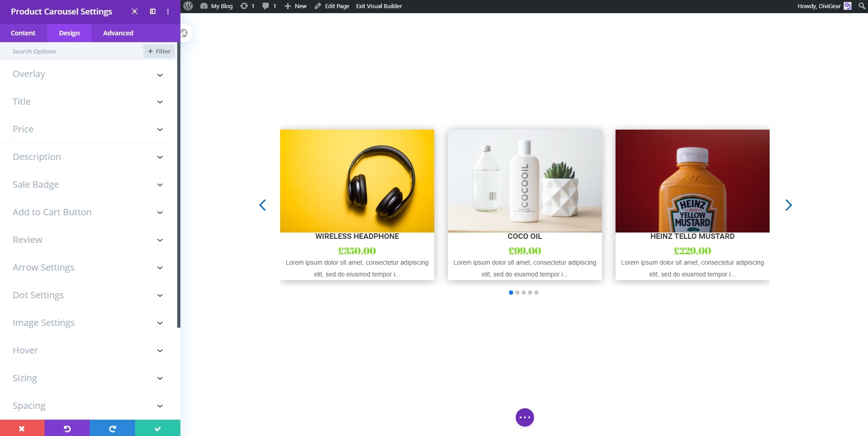This screenshot has width=868, height=436.
Task: Expand the Sale Badge settings group
Action: (x=88, y=184)
